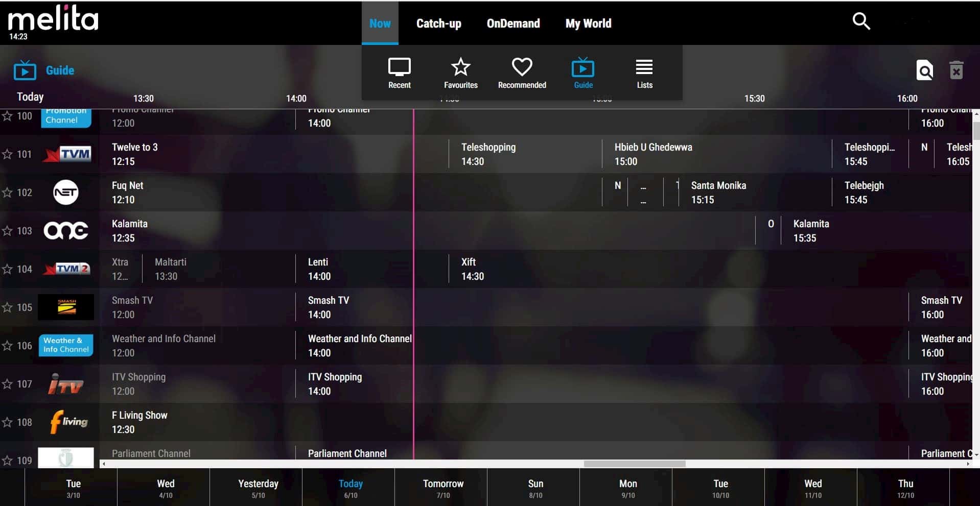Show Recommended heart section
Viewport: 980px width, 506px height.
[522, 73]
